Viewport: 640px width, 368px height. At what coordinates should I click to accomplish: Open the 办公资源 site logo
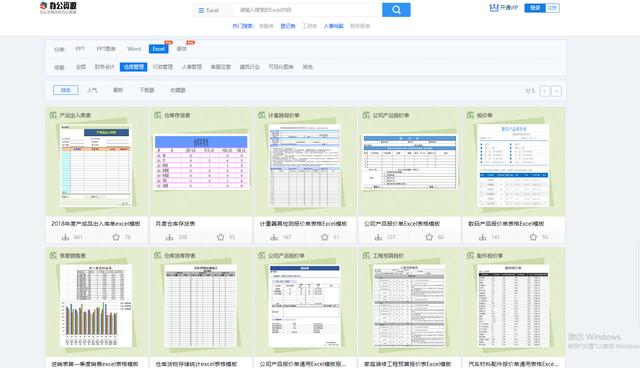click(x=58, y=7)
